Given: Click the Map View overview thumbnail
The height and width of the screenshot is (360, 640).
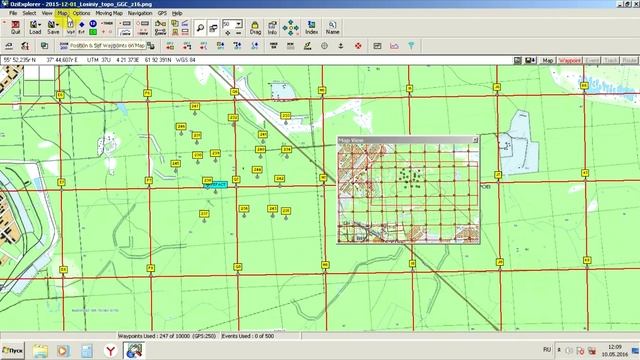Looking at the screenshot, I should 408,193.
